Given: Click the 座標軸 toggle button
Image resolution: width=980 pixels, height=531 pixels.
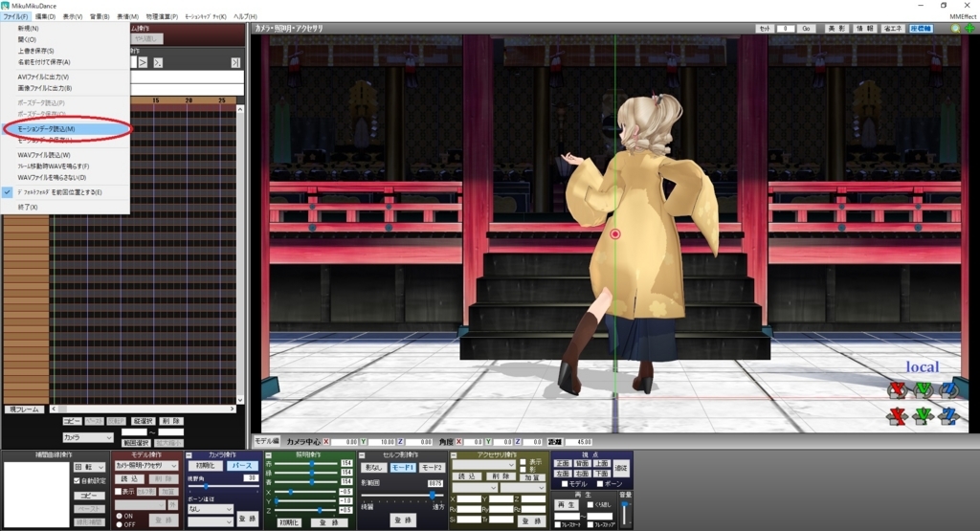Looking at the screenshot, I should pyautogui.click(x=921, y=29).
